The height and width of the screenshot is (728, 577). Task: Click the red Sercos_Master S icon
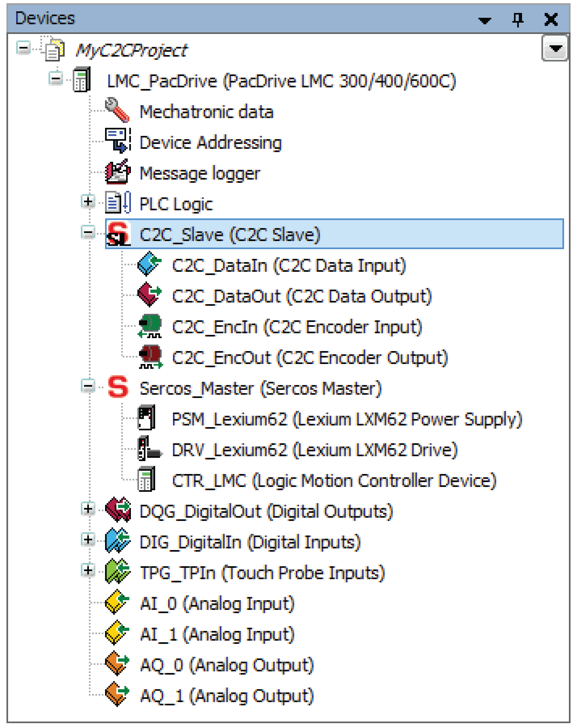[x=117, y=387]
